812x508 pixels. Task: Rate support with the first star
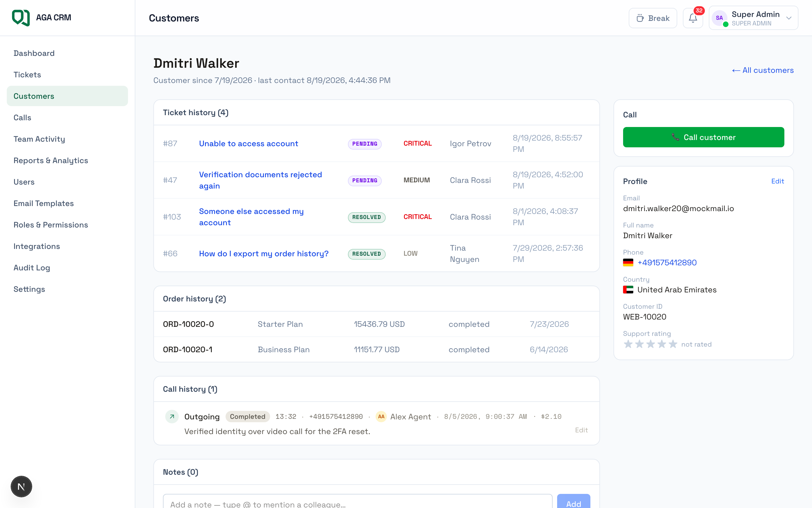(628, 344)
